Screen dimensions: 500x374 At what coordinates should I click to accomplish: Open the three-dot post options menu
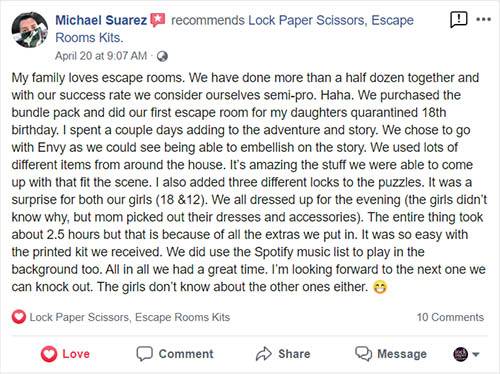tap(483, 19)
